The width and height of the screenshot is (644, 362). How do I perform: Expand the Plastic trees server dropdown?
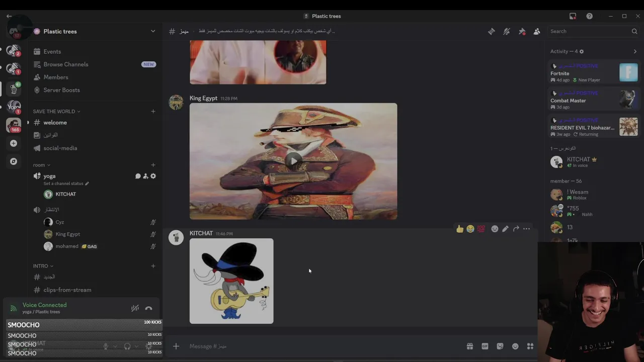[153, 31]
